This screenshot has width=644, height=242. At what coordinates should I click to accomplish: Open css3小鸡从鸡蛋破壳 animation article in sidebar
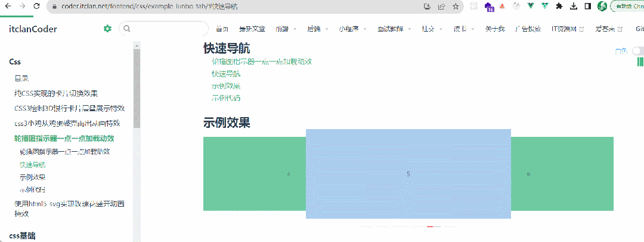tap(67, 124)
